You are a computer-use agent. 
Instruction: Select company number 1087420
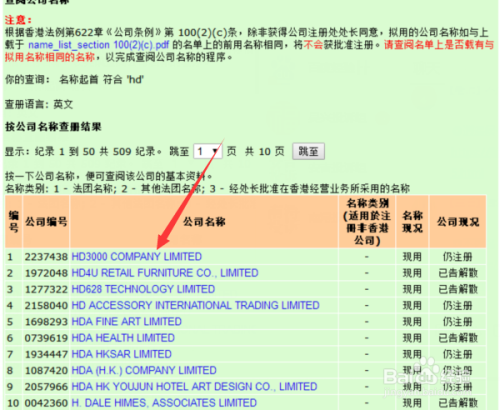[x=46, y=371]
